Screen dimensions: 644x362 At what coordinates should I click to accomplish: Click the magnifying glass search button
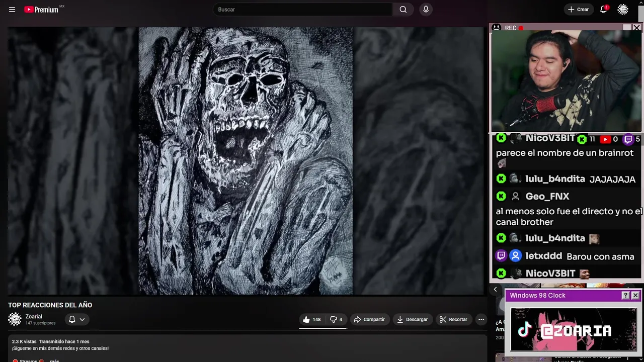click(403, 10)
